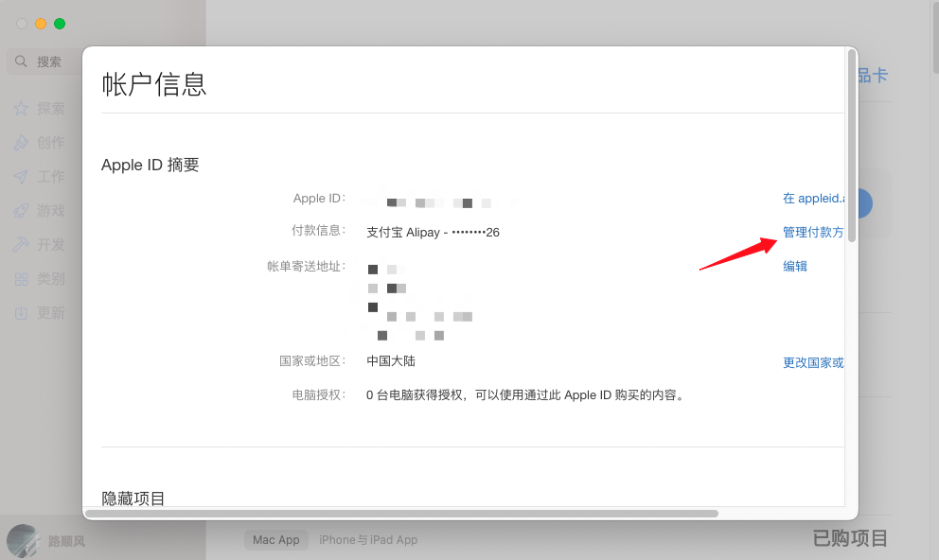939x560 pixels.
Task: Click the 支付宝 Alipay payment info text
Action: tap(433, 232)
